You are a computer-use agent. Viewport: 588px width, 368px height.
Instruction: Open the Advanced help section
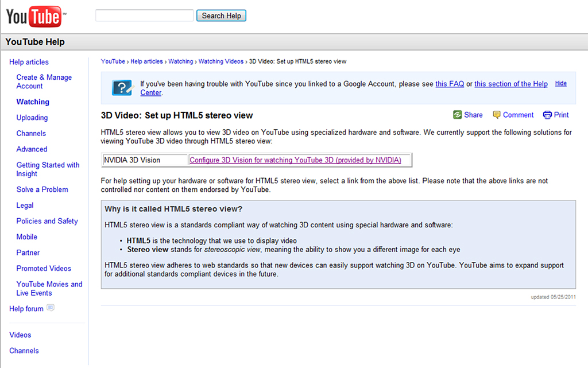(32, 149)
